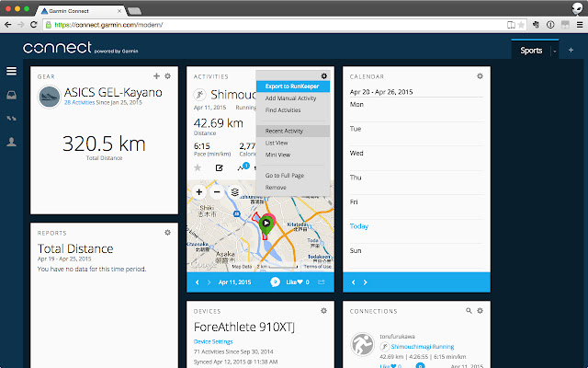
Task: Edit activity with pencil icon
Action: coord(220,167)
